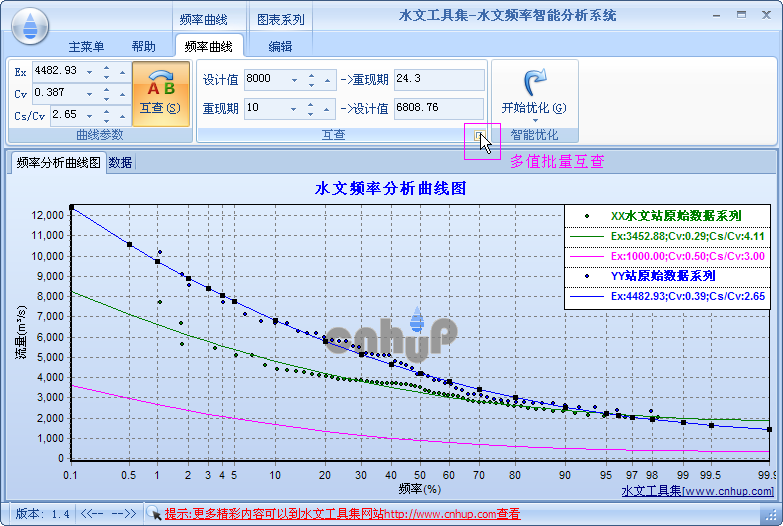Click the <<-- arrow in the status bar
Viewport: 783px width, 526px height.
[93, 513]
